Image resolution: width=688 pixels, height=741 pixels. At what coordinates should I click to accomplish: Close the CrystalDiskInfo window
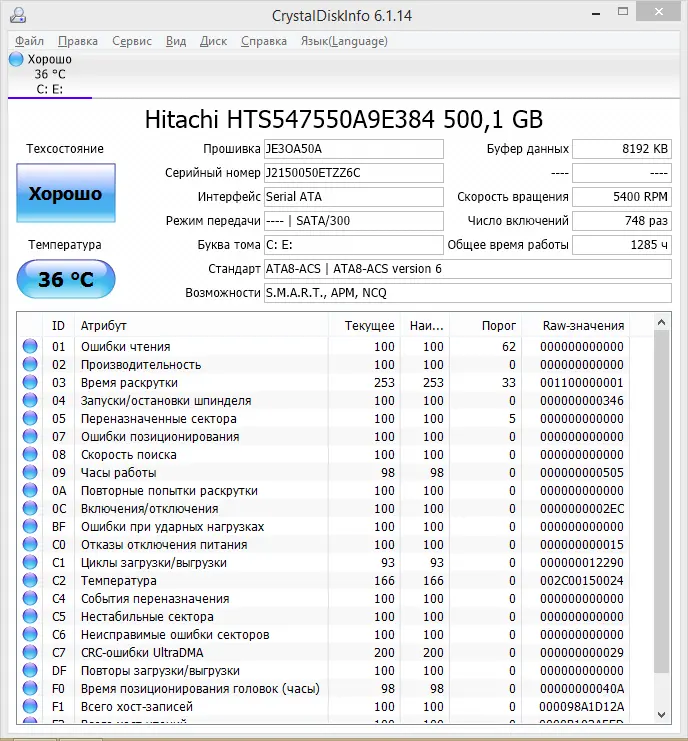[x=659, y=11]
